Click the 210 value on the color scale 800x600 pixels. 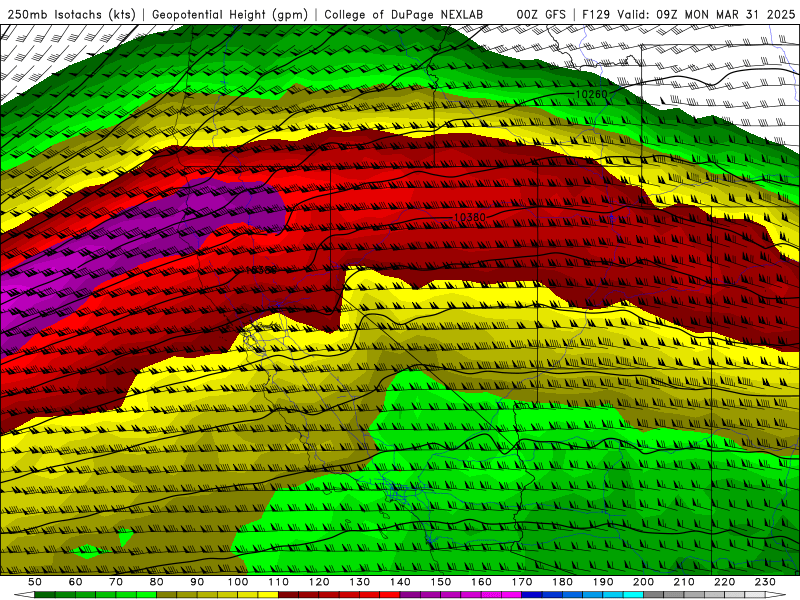pyautogui.click(x=684, y=582)
